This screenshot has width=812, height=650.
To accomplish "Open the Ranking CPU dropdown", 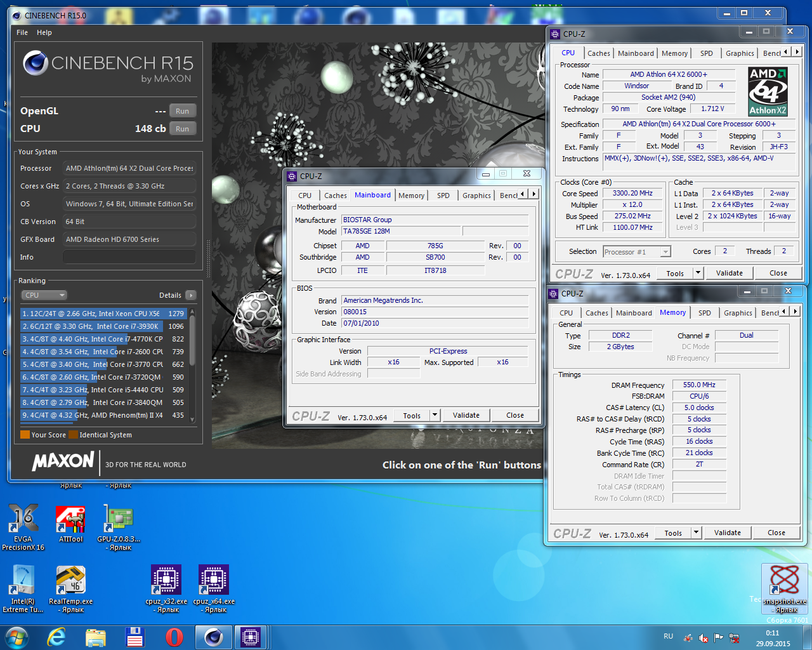I will 44,295.
